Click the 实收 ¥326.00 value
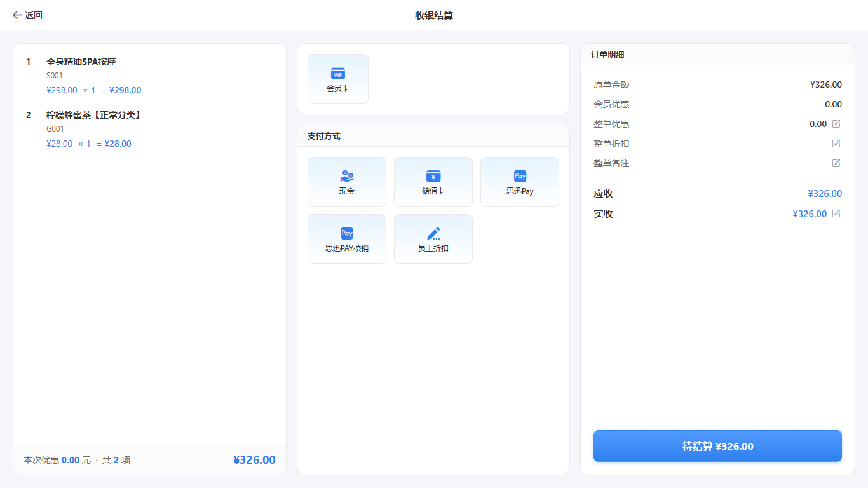The width and height of the screenshot is (868, 488). click(810, 214)
